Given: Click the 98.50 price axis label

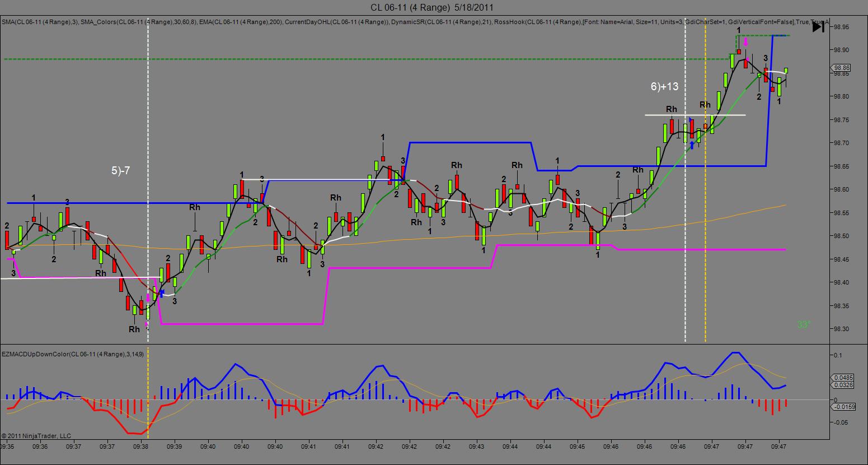Looking at the screenshot, I should tap(842, 236).
